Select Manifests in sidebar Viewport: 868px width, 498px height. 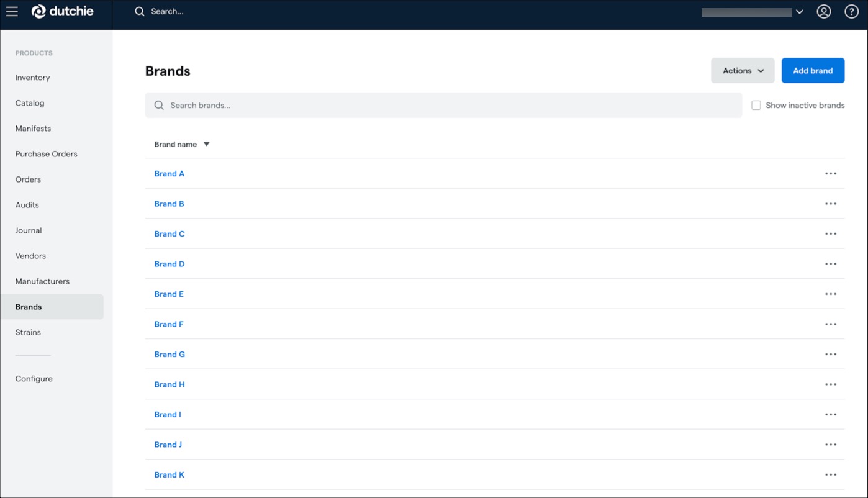[34, 129]
